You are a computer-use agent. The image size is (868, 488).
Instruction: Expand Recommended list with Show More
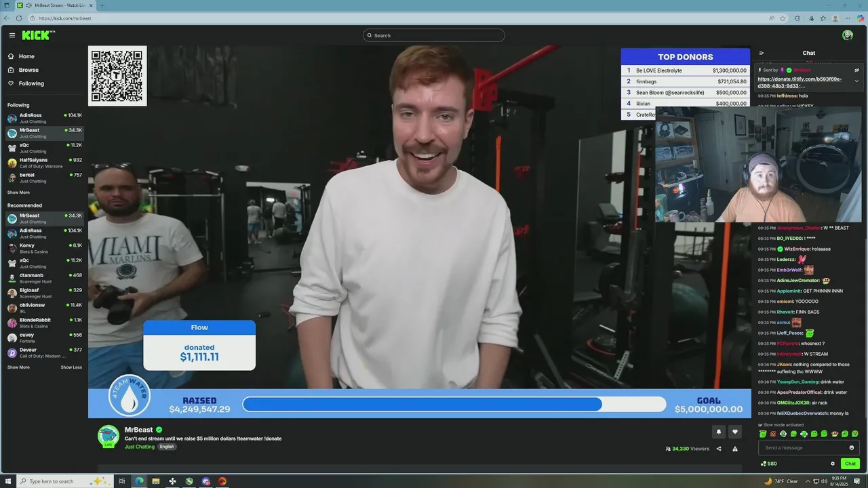pos(18,367)
